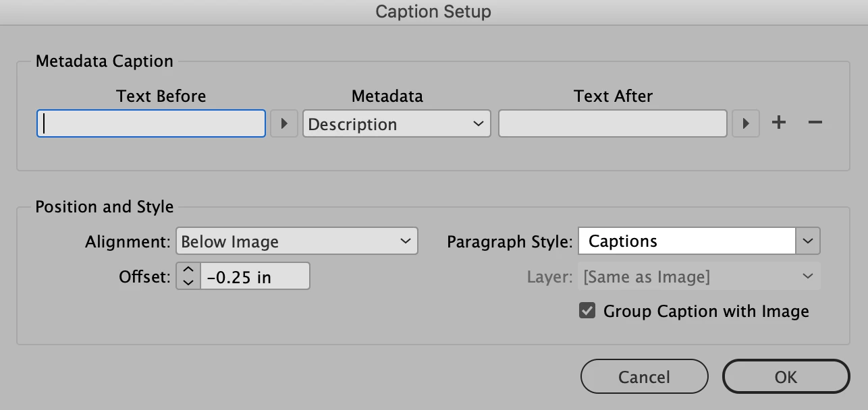Click the Caption Setup title bar
This screenshot has width=868, height=410.
[x=433, y=11]
